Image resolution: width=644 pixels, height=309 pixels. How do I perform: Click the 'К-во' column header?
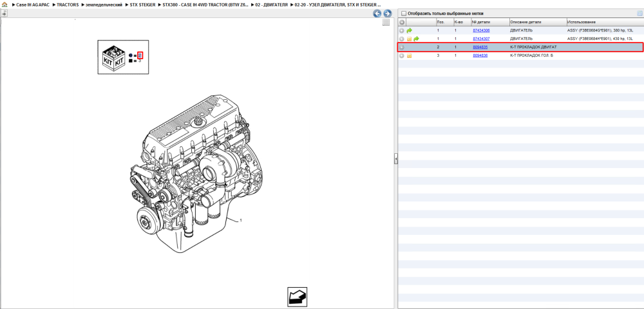point(462,22)
